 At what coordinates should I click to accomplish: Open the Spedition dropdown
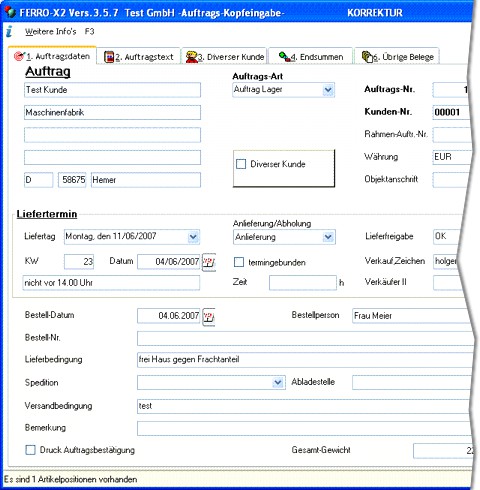pyautogui.click(x=278, y=382)
